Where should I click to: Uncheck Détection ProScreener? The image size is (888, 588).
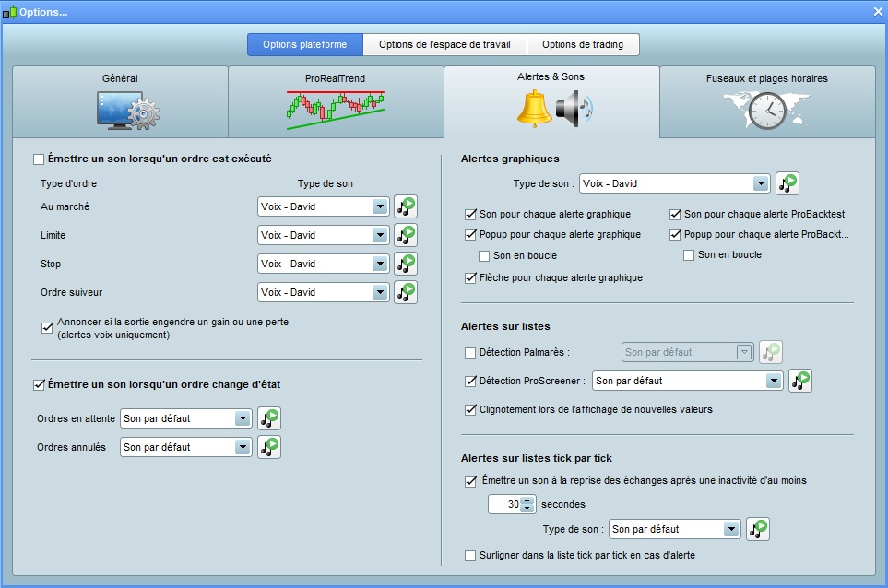(x=470, y=382)
